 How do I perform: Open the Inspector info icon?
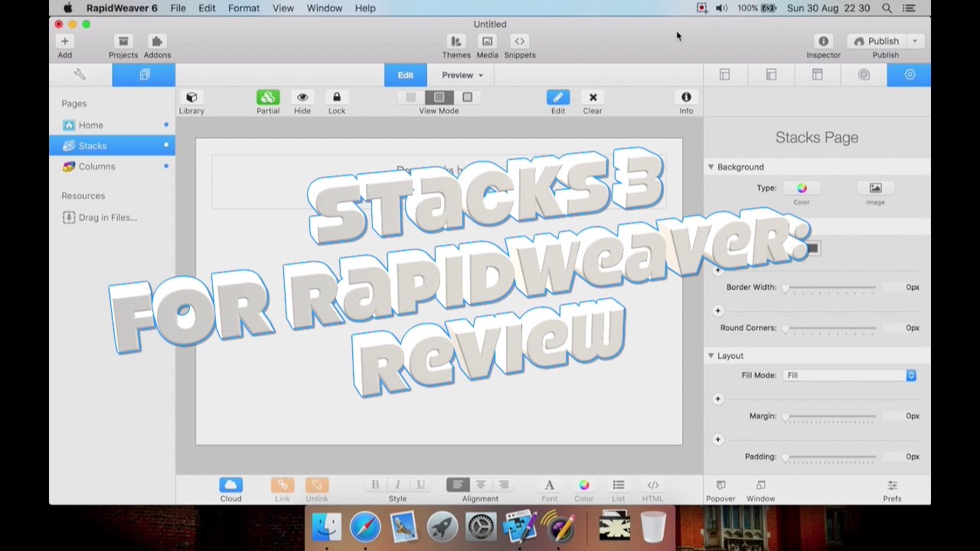pos(824,41)
